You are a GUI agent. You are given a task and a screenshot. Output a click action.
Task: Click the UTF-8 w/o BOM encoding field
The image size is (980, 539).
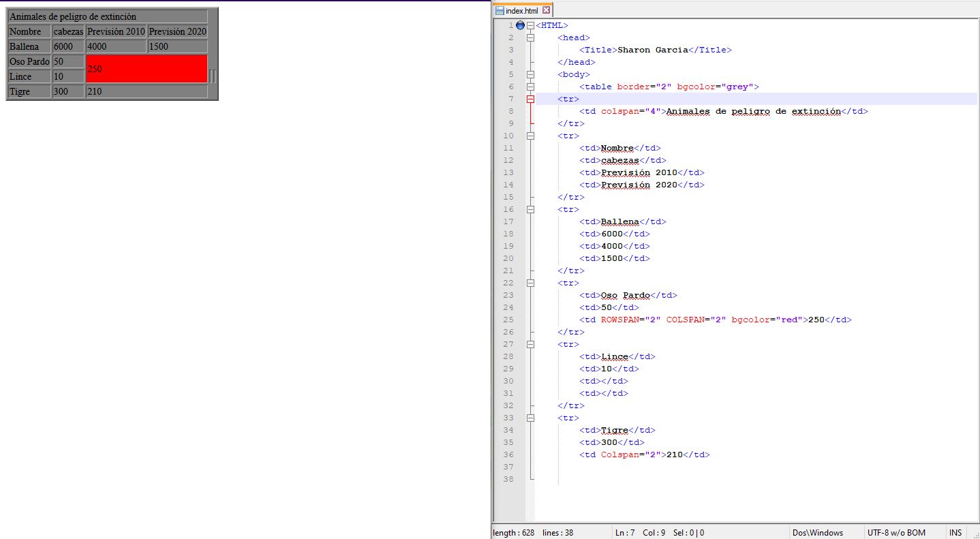(x=896, y=533)
